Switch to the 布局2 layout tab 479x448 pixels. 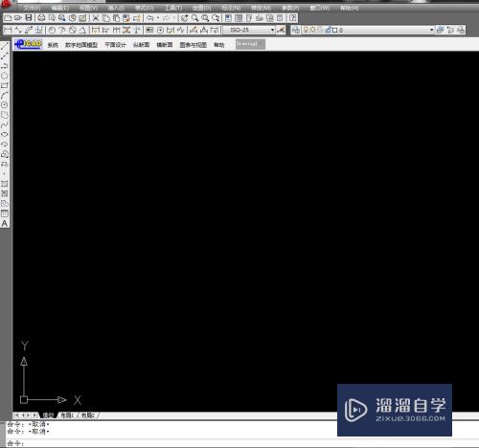click(x=87, y=415)
